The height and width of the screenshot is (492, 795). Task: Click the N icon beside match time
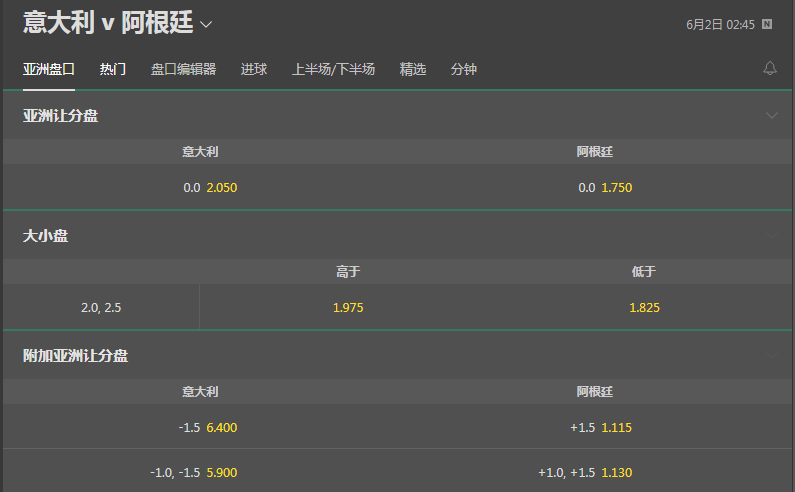click(x=767, y=24)
